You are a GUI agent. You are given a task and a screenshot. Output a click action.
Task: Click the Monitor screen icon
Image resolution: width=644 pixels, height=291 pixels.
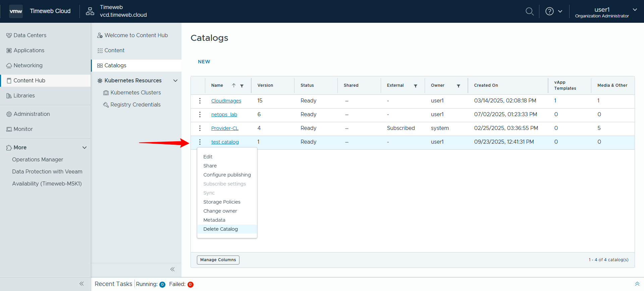pyautogui.click(x=9, y=129)
